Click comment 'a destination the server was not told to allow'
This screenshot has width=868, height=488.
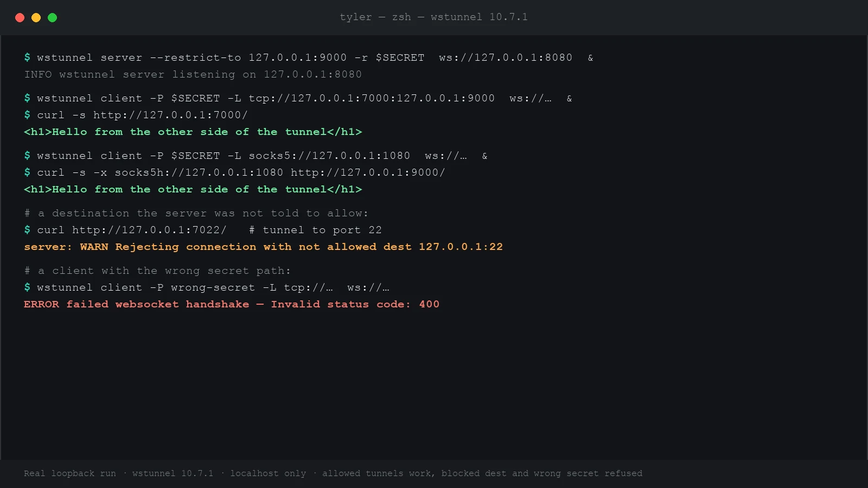point(196,213)
